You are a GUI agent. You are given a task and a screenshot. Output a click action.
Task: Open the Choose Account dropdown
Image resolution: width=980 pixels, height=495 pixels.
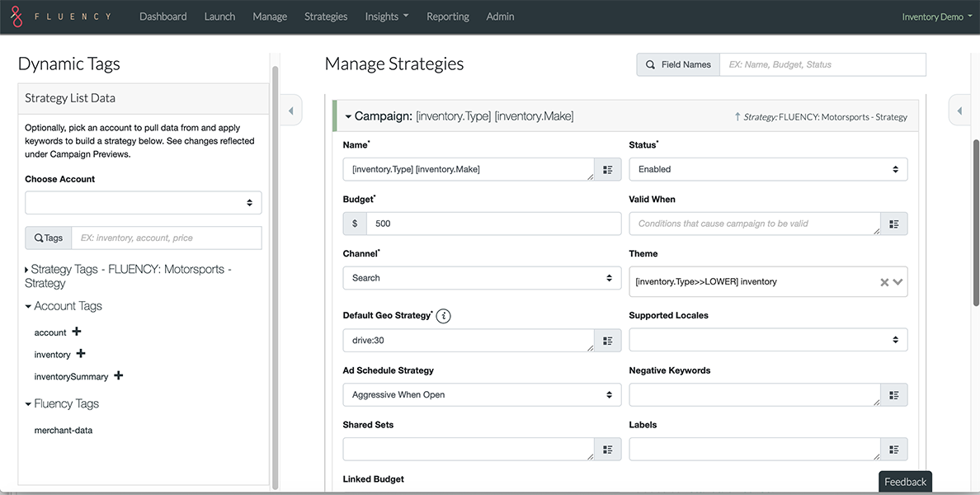pos(144,203)
